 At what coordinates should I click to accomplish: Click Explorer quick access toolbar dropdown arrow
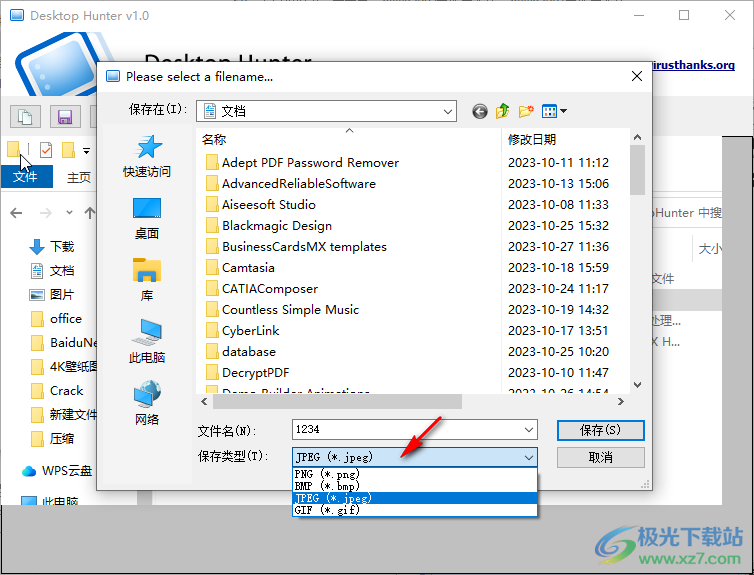(x=87, y=151)
